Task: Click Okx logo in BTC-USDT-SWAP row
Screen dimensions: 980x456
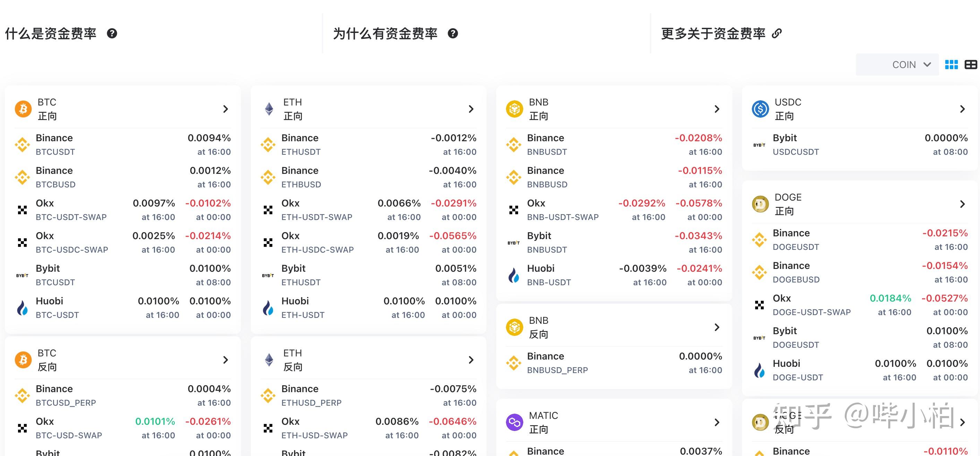Action: (x=22, y=210)
